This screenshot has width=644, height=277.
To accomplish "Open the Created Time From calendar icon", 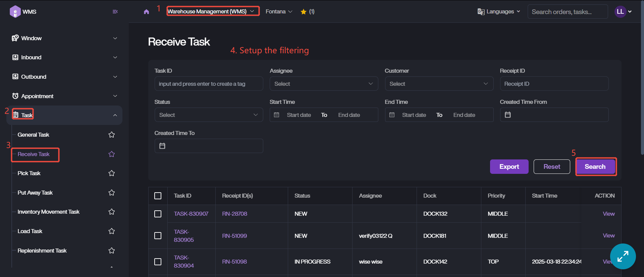I will point(508,115).
